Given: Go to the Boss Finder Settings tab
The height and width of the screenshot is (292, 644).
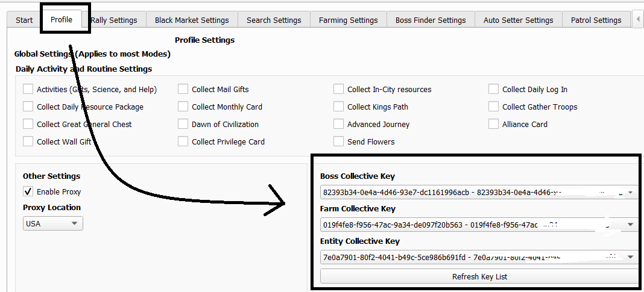Looking at the screenshot, I should pyautogui.click(x=431, y=20).
